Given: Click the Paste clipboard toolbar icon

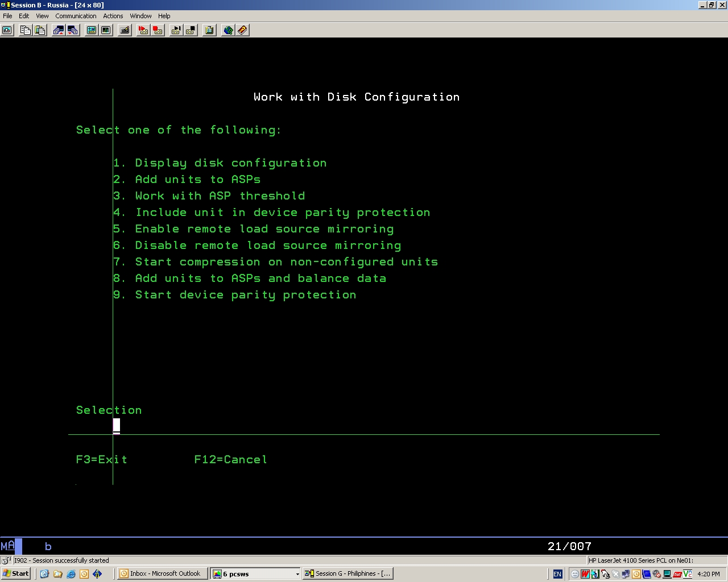Looking at the screenshot, I should (40, 30).
